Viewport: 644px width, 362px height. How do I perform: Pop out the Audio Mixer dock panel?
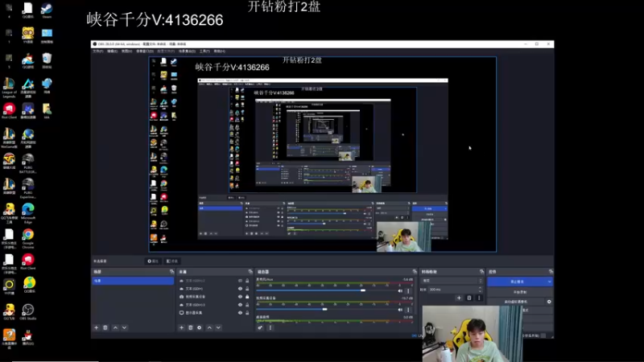click(x=415, y=272)
